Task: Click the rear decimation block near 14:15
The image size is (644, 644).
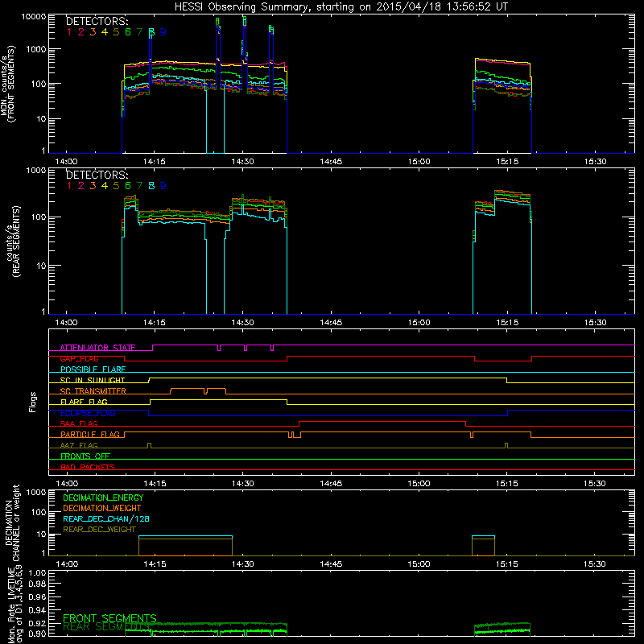Action: click(186, 546)
